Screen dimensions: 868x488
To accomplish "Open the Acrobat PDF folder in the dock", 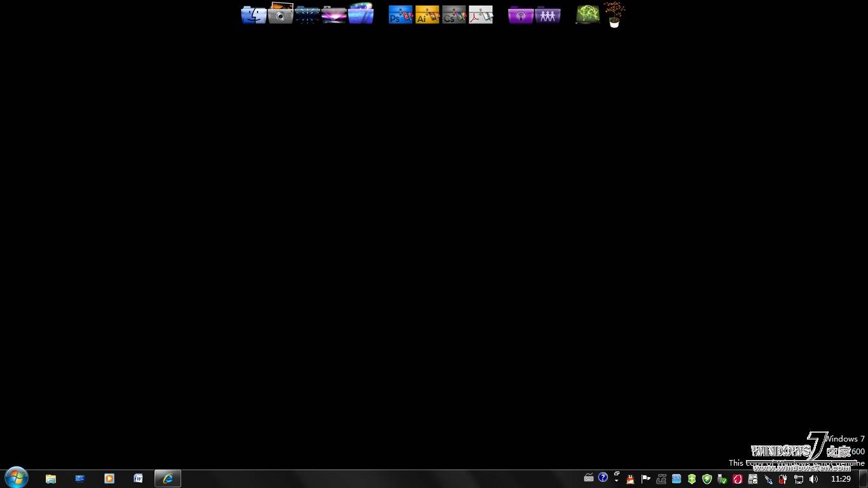I will 481,13.
